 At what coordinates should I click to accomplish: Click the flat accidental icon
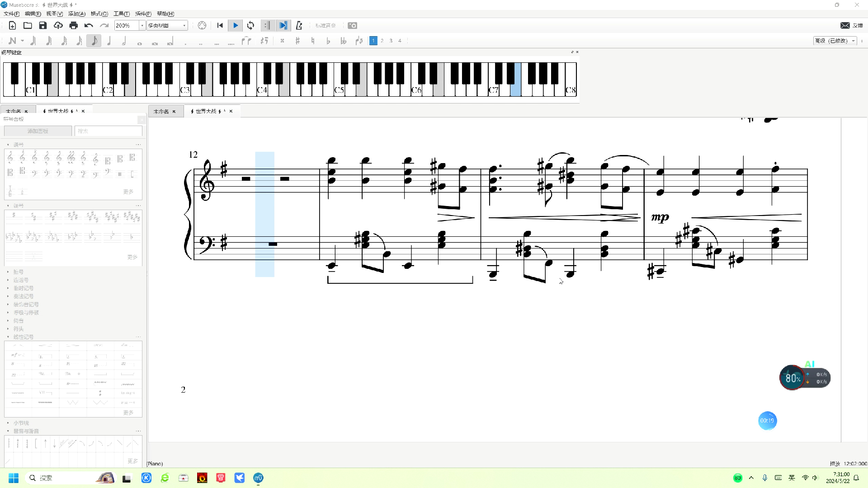[328, 41]
